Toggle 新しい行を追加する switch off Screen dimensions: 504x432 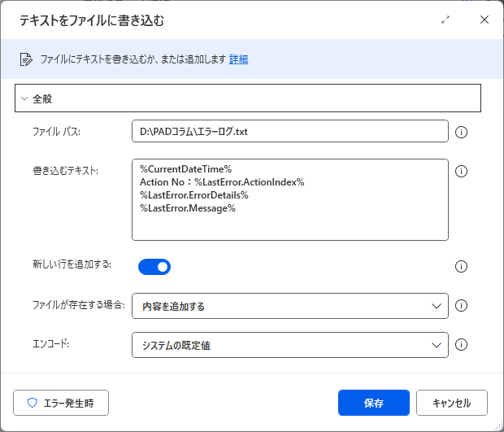point(154,267)
